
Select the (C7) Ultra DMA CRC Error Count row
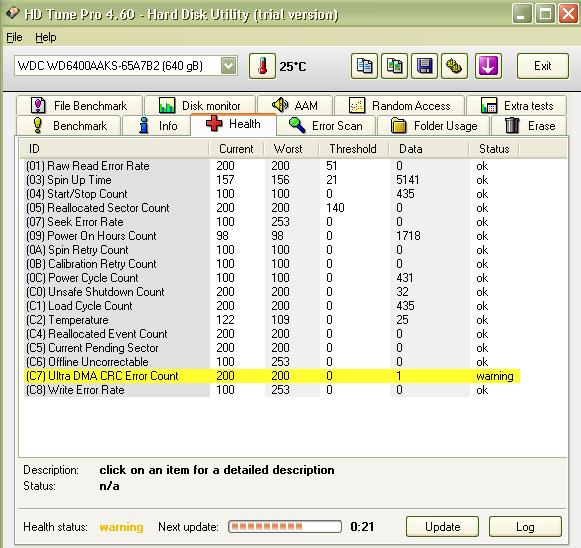click(x=272, y=376)
